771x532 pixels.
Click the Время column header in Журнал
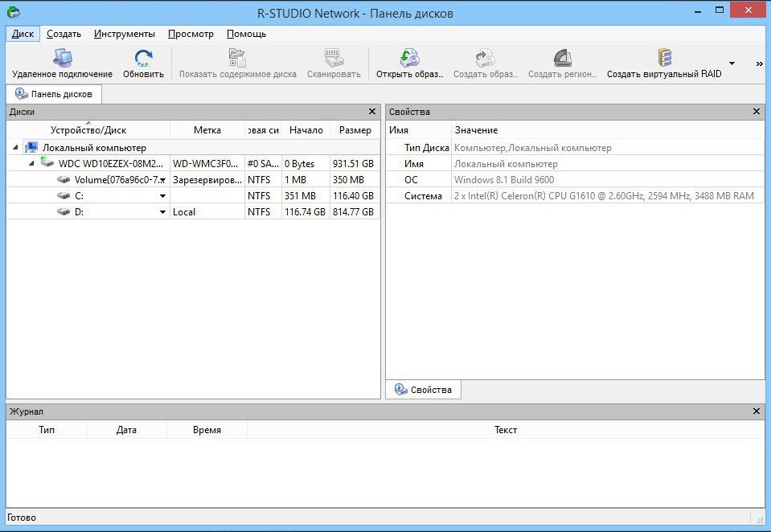pos(207,430)
